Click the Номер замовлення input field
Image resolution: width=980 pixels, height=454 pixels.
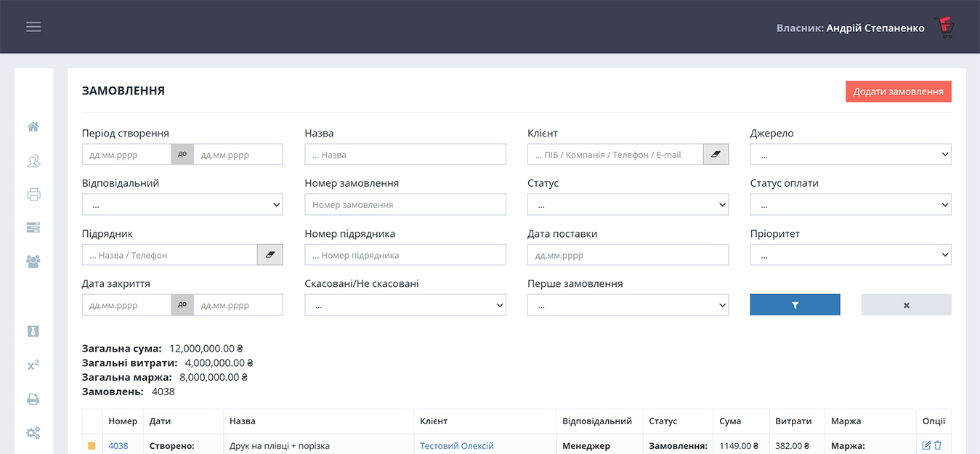[x=405, y=205]
